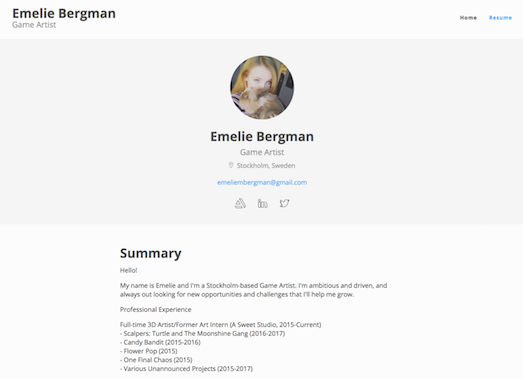Click the Full-time 3D Artist/Former Art Intern line
The width and height of the screenshot is (523, 379).
[220, 325]
